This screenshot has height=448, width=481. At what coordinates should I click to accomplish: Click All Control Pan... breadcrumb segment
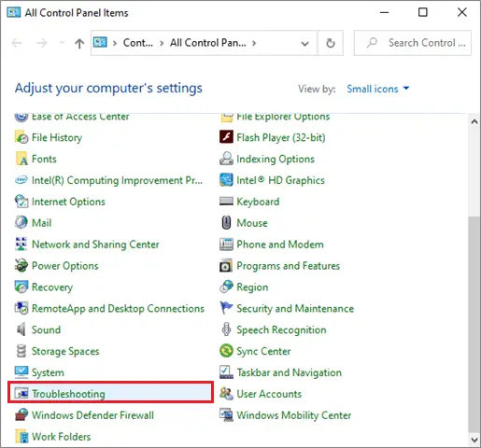click(x=208, y=43)
